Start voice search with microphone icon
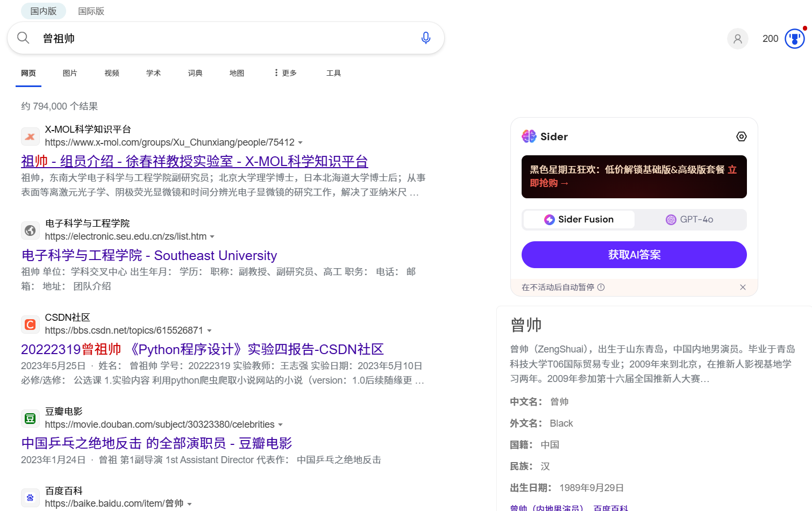The height and width of the screenshot is (511, 812). [x=426, y=38]
